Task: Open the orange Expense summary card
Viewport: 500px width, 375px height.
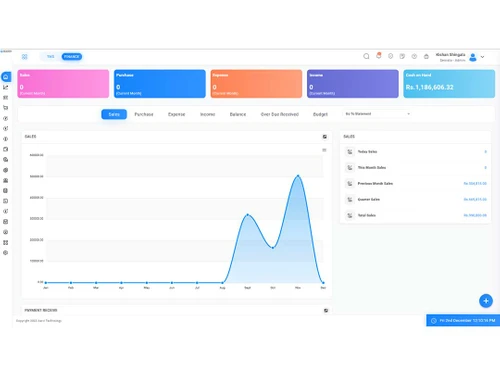Action: pyautogui.click(x=256, y=84)
